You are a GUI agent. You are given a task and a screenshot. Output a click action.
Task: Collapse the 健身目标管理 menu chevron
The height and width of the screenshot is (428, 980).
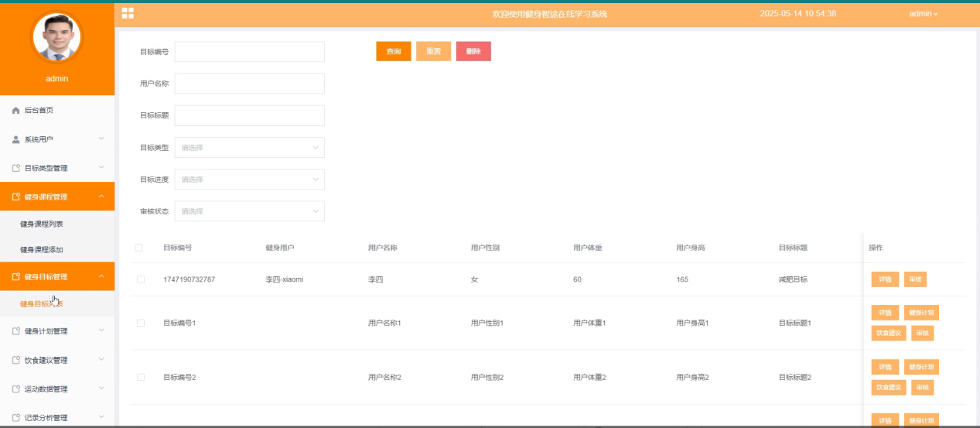pos(101,276)
